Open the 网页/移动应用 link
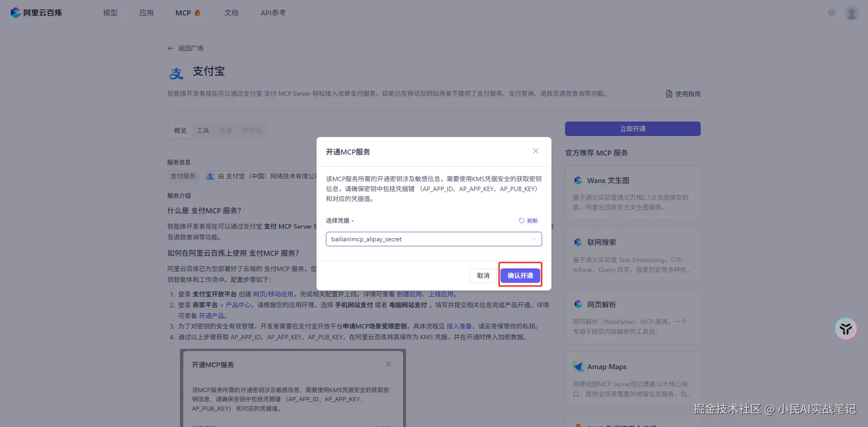Image resolution: width=868 pixels, height=427 pixels. coord(273,294)
